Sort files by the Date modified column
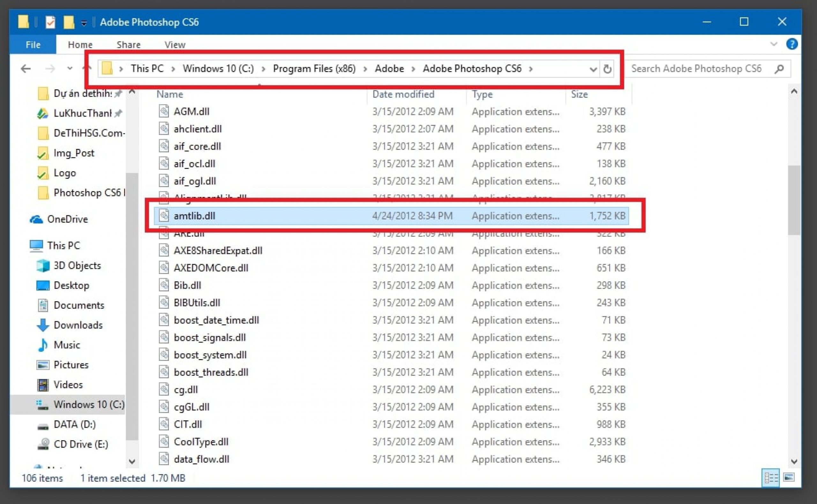Viewport: 817px width, 504px height. click(x=403, y=94)
